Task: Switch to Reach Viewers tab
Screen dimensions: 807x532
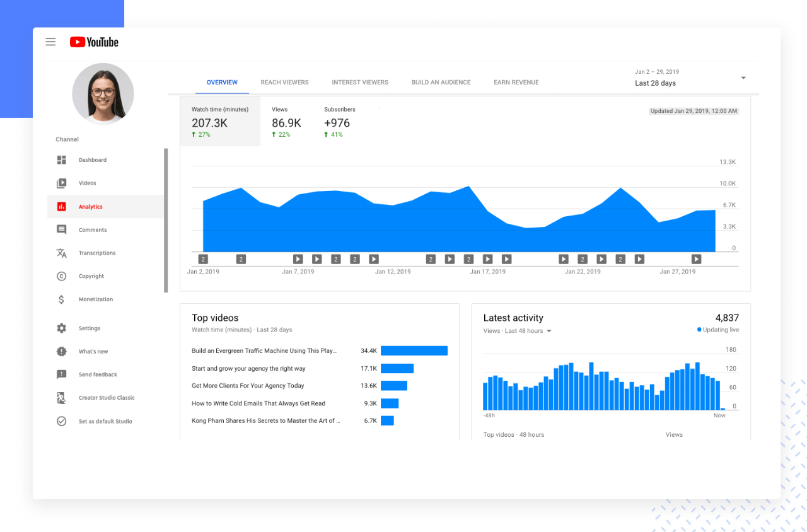Action: point(285,83)
